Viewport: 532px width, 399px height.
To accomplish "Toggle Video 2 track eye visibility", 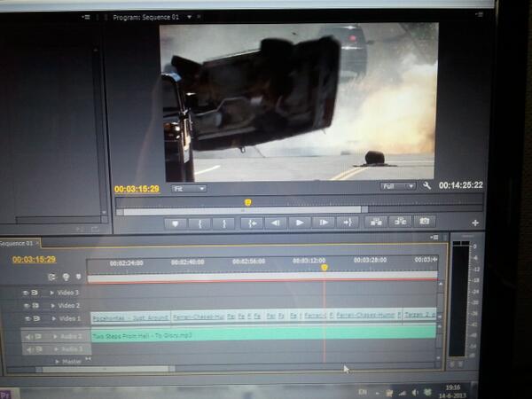I will [27, 306].
